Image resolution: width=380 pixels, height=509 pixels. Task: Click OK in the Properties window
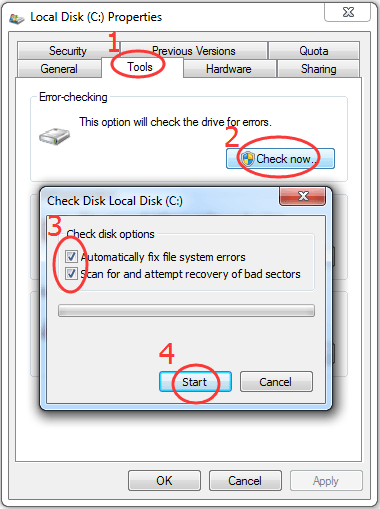[x=164, y=481]
